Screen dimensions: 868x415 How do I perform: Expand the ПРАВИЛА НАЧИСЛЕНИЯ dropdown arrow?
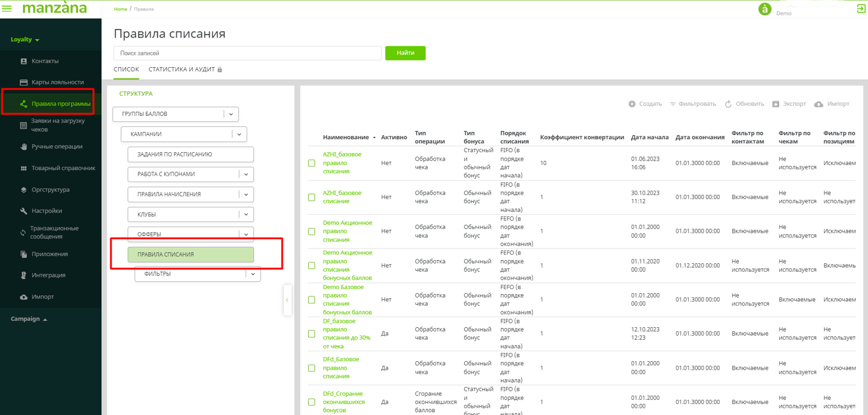246,195
